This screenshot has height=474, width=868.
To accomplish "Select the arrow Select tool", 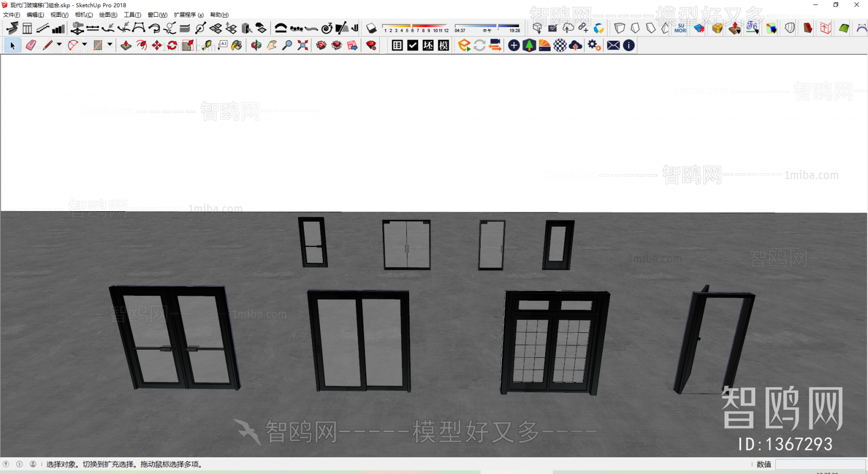I will [12, 46].
